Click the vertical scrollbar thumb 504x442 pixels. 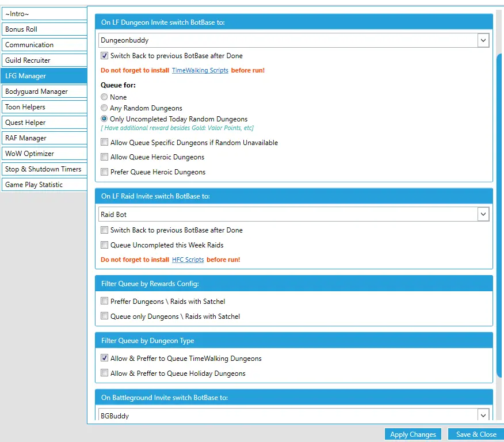(500, 215)
